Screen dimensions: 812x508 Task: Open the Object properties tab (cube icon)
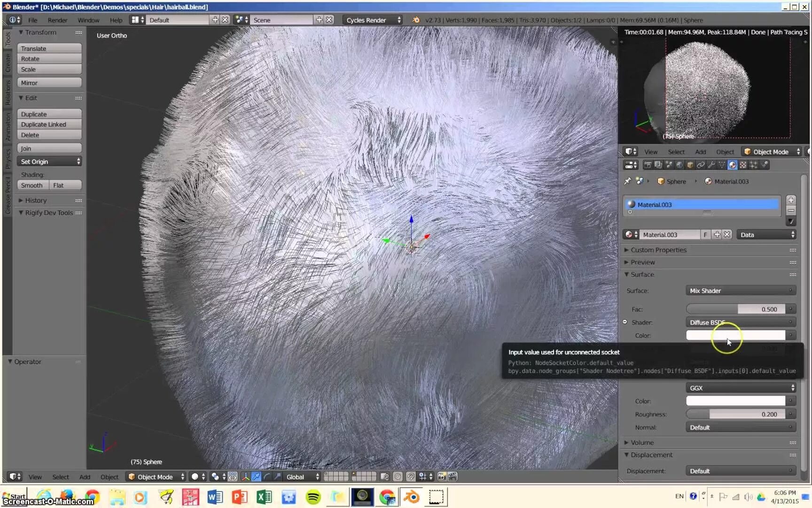(x=690, y=165)
